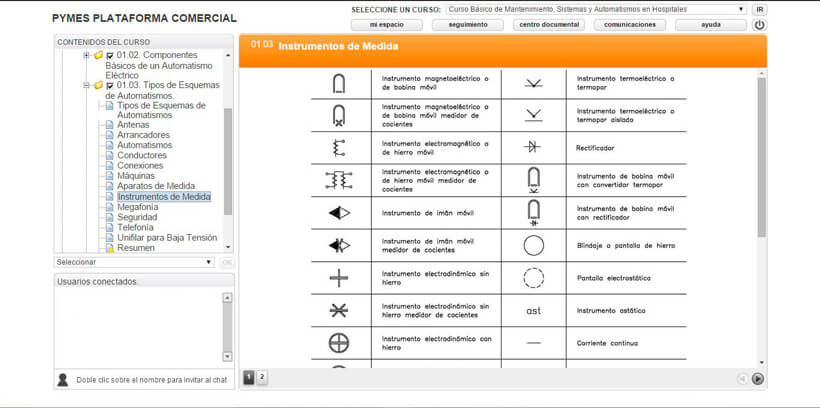This screenshot has height=408, width=820.
Task: Open the mi espacio menu
Action: 386,25
